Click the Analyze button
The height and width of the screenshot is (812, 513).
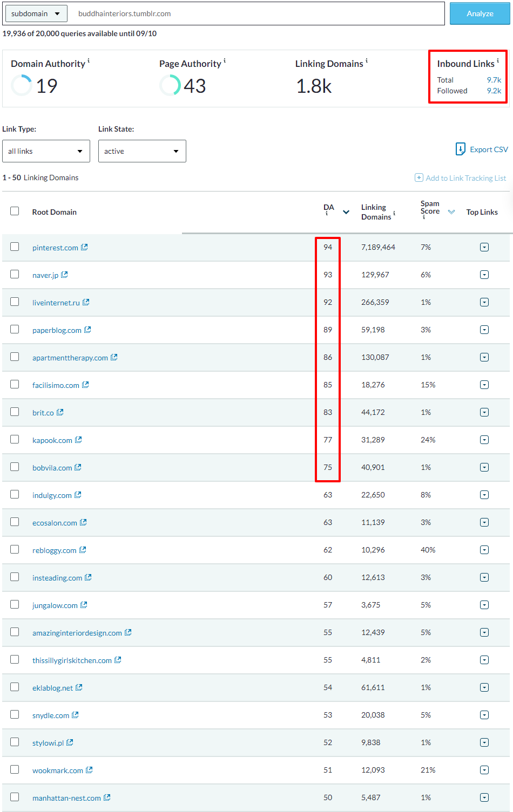tap(480, 13)
